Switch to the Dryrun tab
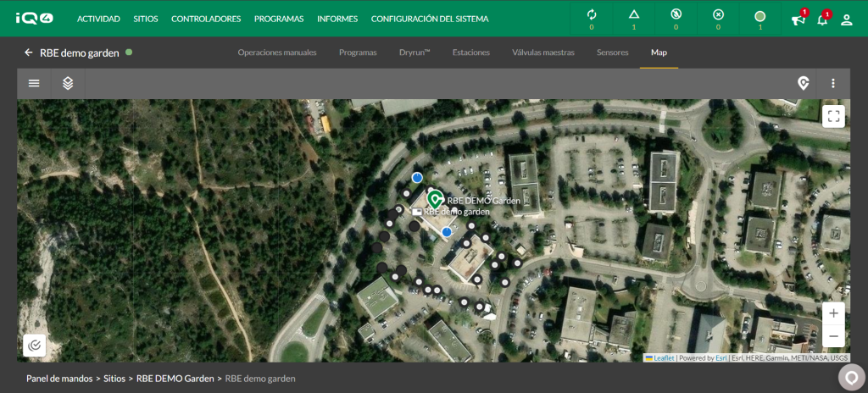This screenshot has width=868, height=393. (415, 53)
